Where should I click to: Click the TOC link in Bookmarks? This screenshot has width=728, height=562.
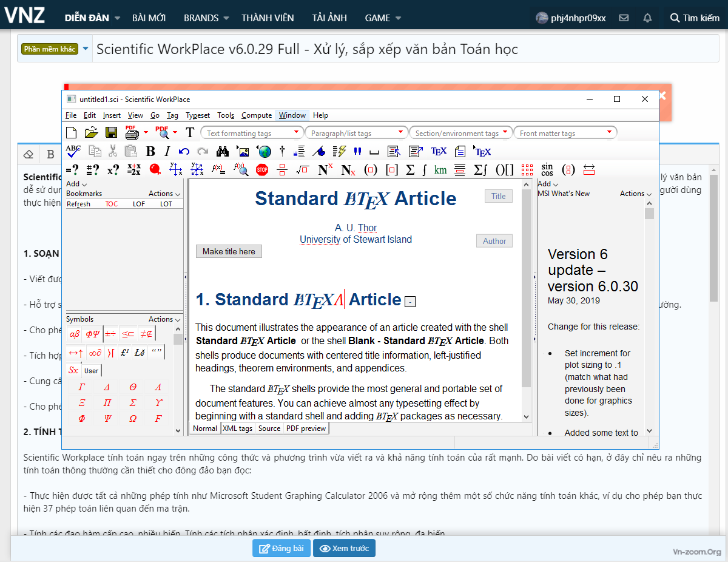coord(112,204)
